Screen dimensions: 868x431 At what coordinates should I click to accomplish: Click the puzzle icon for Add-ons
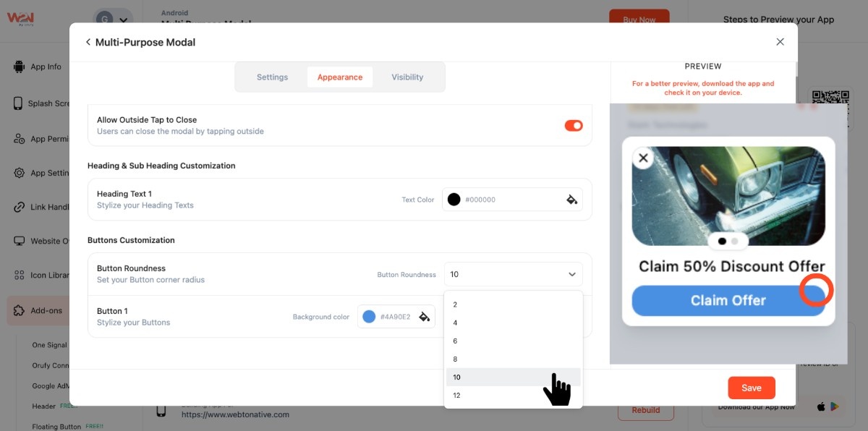click(x=19, y=310)
